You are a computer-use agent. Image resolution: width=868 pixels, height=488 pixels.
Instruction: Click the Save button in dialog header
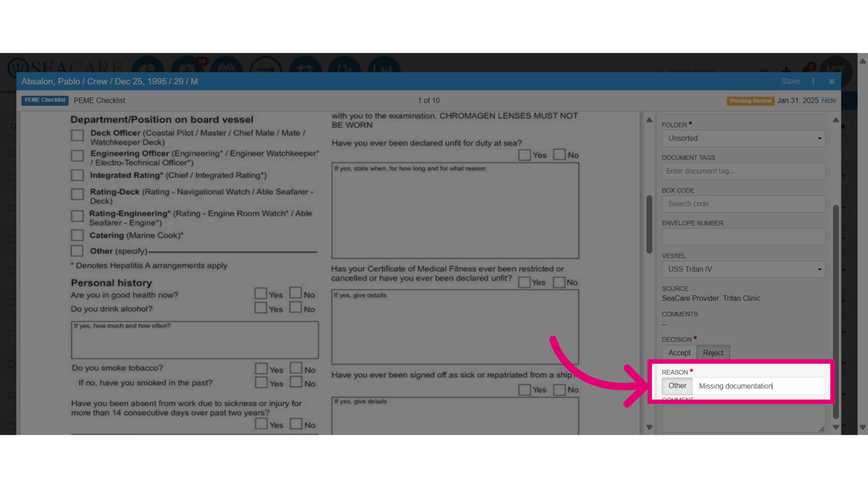pos(791,81)
